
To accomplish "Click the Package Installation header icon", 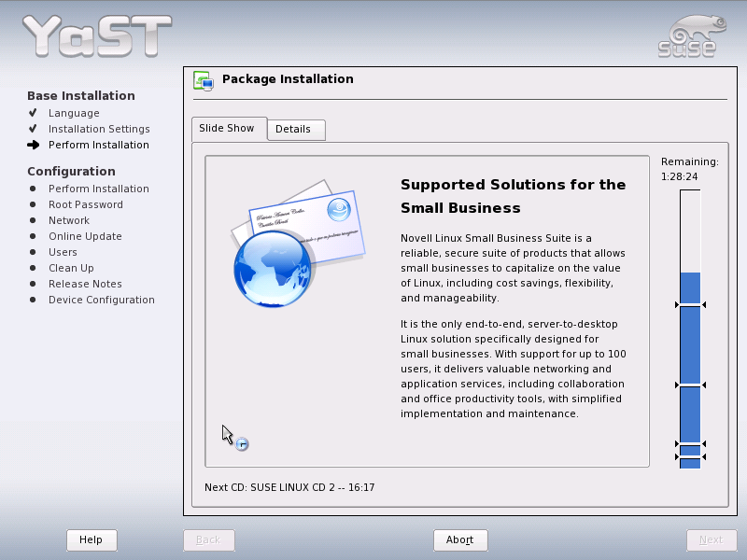I will tap(204, 80).
